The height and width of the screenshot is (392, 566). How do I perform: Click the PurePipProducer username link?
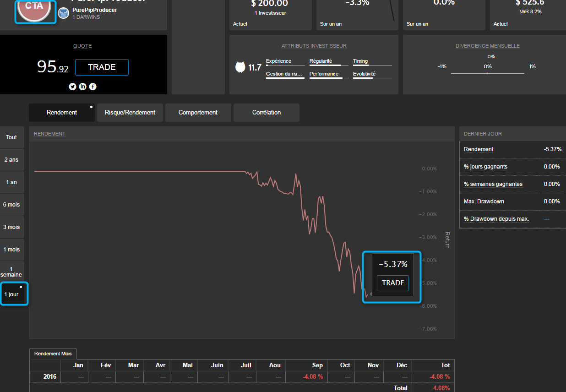click(95, 10)
